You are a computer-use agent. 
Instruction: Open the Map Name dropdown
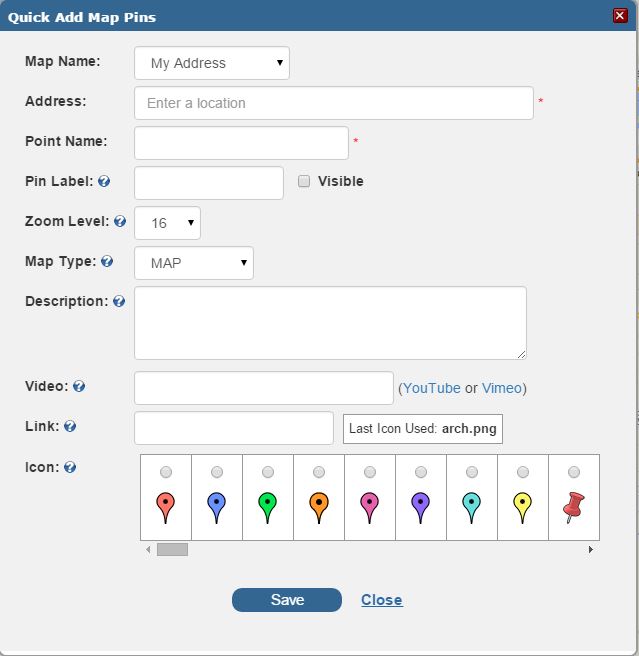[212, 63]
